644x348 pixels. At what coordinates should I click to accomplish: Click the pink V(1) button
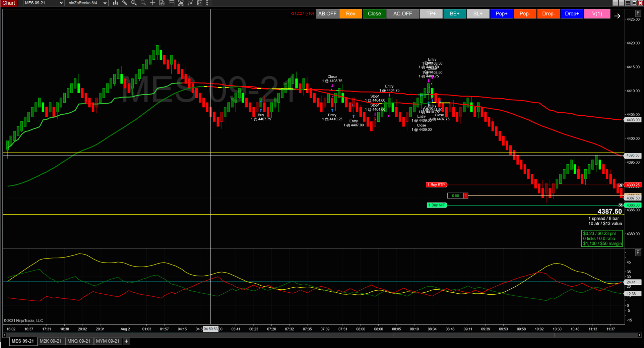pos(597,14)
